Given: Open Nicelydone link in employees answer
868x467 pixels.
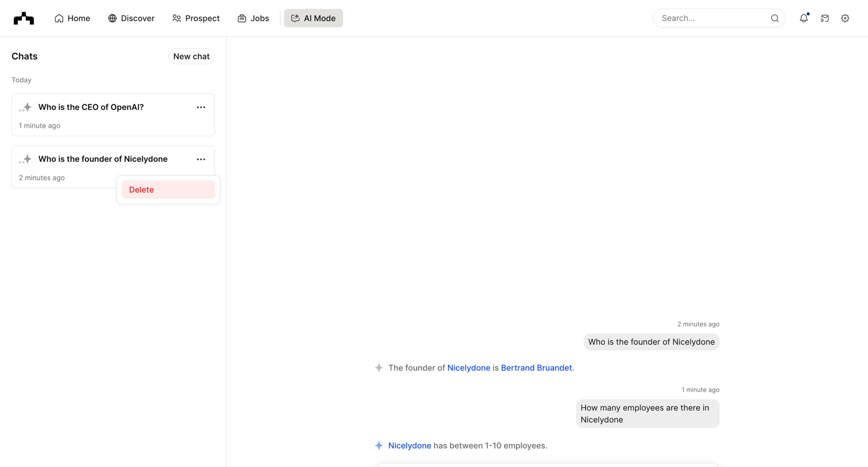Looking at the screenshot, I should click(x=409, y=446).
